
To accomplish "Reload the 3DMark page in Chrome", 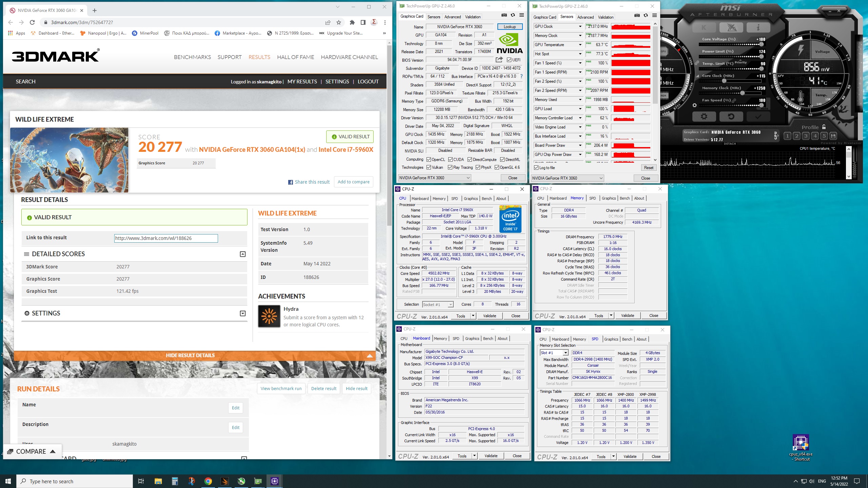I will (x=32, y=22).
